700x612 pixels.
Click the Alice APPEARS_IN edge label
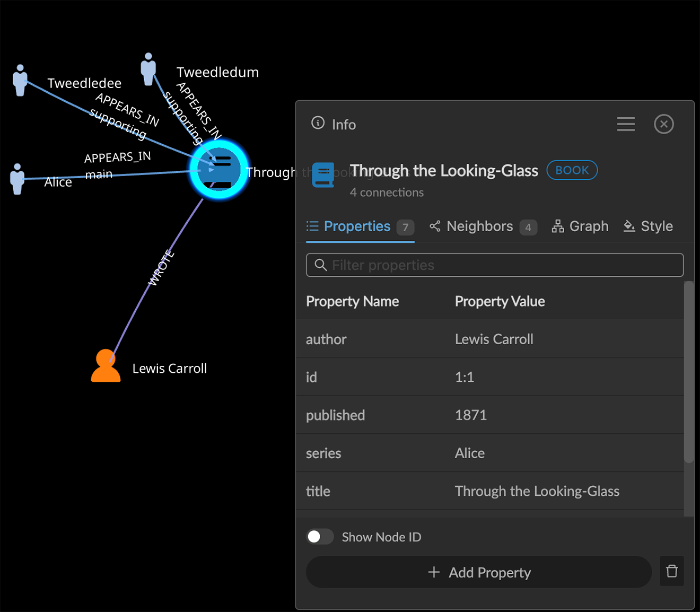click(x=118, y=158)
